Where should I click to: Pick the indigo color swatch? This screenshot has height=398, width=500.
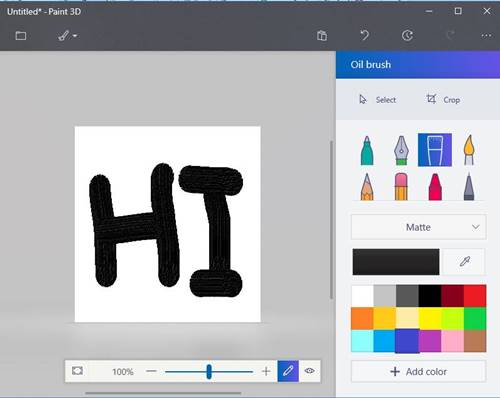point(407,341)
